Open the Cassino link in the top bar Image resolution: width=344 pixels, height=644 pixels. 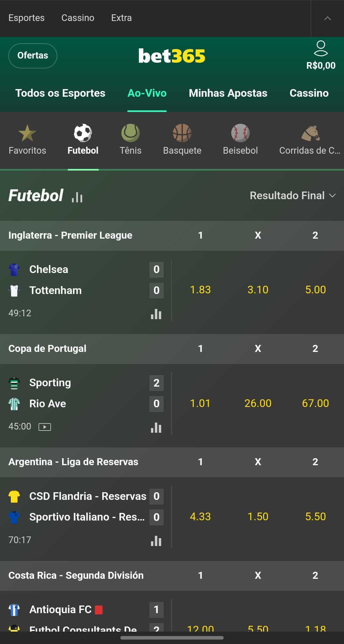pos(78,18)
